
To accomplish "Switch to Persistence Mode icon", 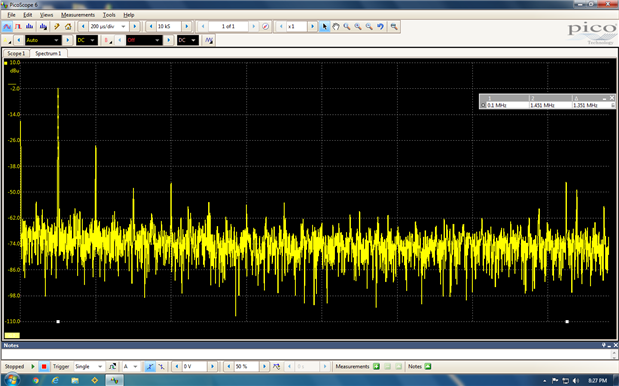I will pyautogui.click(x=18, y=26).
